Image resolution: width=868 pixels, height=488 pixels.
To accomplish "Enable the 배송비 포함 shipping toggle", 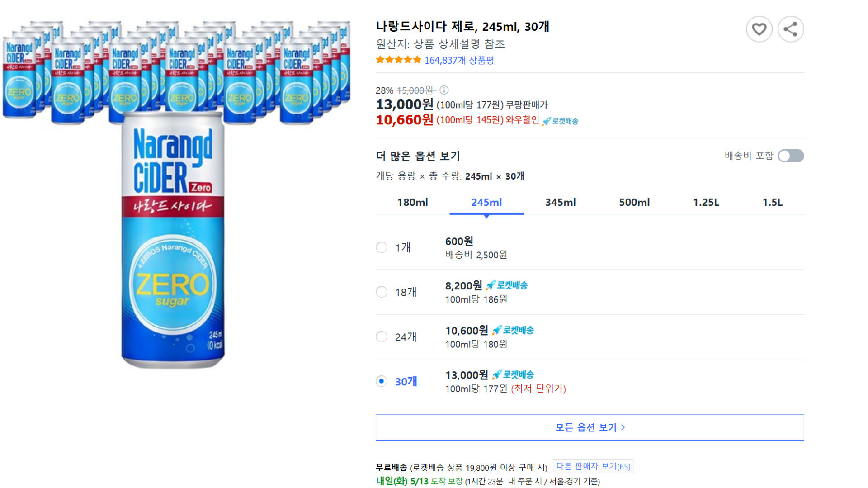I will [791, 156].
